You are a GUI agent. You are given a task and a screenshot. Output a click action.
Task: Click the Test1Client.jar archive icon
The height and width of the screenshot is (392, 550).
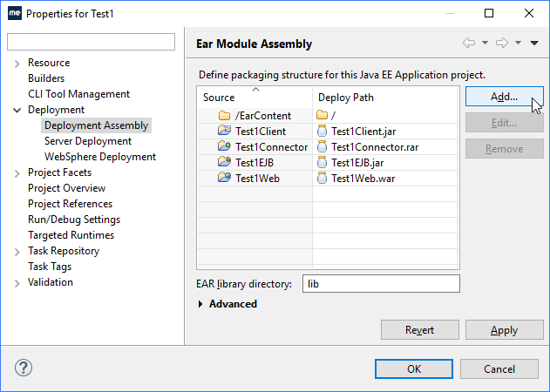click(x=323, y=132)
